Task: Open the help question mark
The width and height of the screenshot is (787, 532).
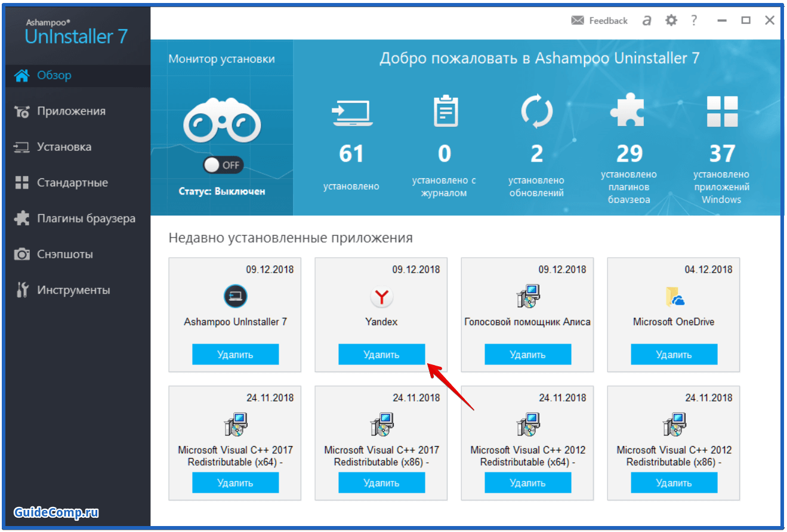Action: point(694,20)
